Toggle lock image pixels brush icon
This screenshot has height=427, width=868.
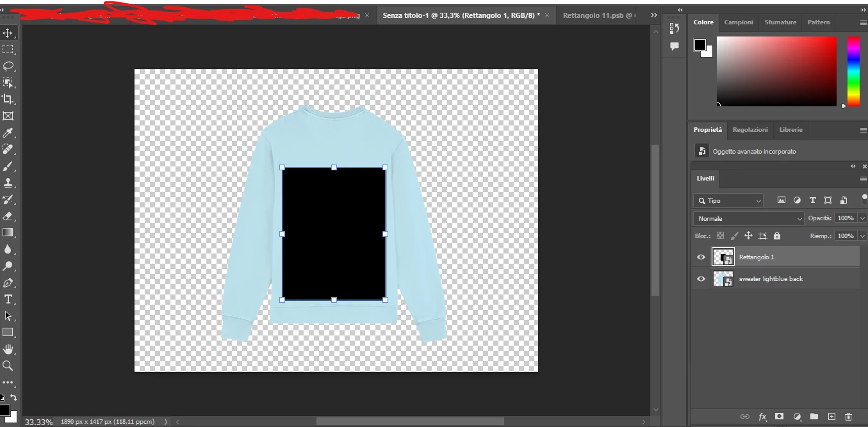coord(734,236)
